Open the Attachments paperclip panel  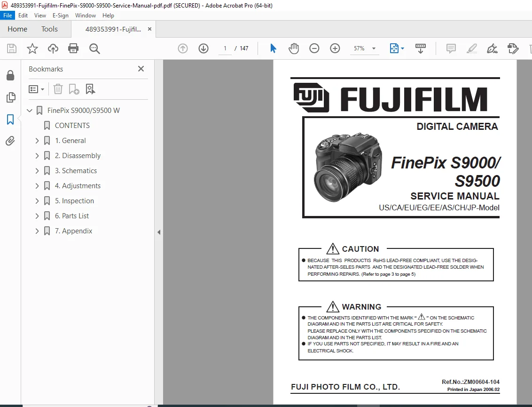point(10,141)
